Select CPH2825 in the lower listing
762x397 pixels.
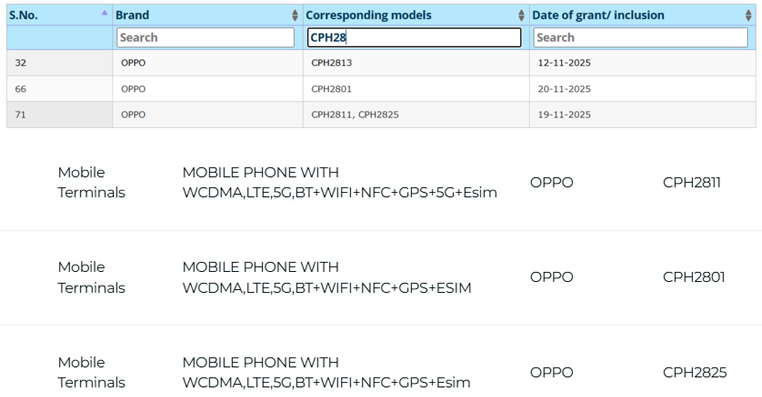point(695,372)
